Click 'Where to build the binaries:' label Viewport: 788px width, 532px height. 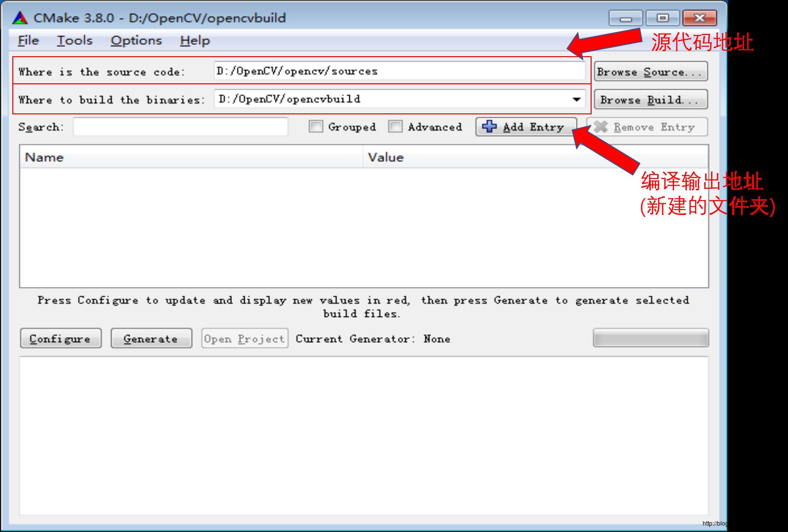click(112, 100)
